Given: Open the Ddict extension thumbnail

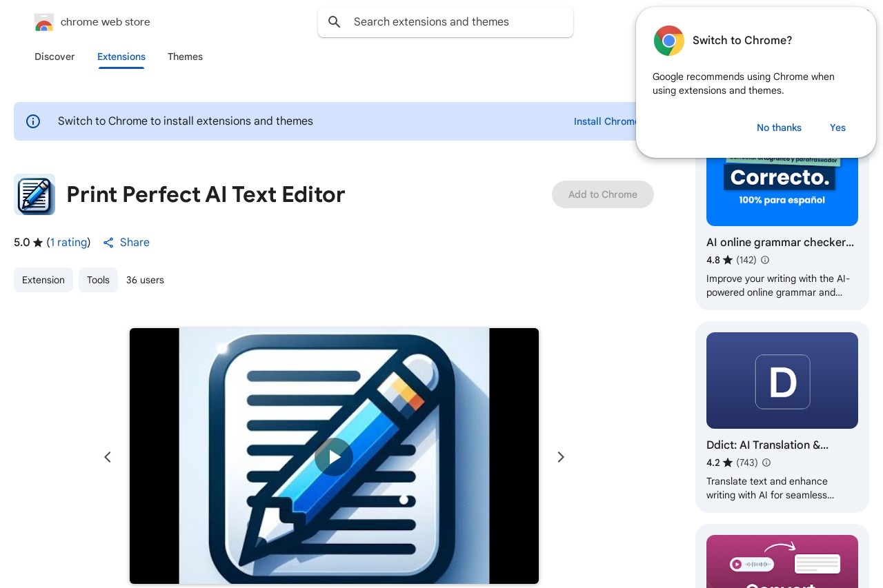Looking at the screenshot, I should pyautogui.click(x=782, y=381).
